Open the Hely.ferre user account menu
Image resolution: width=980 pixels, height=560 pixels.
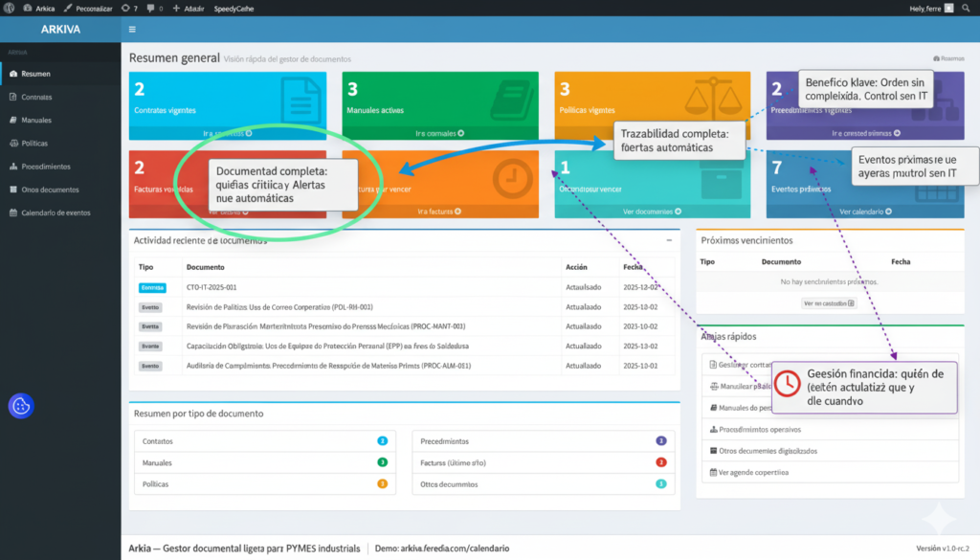click(931, 8)
